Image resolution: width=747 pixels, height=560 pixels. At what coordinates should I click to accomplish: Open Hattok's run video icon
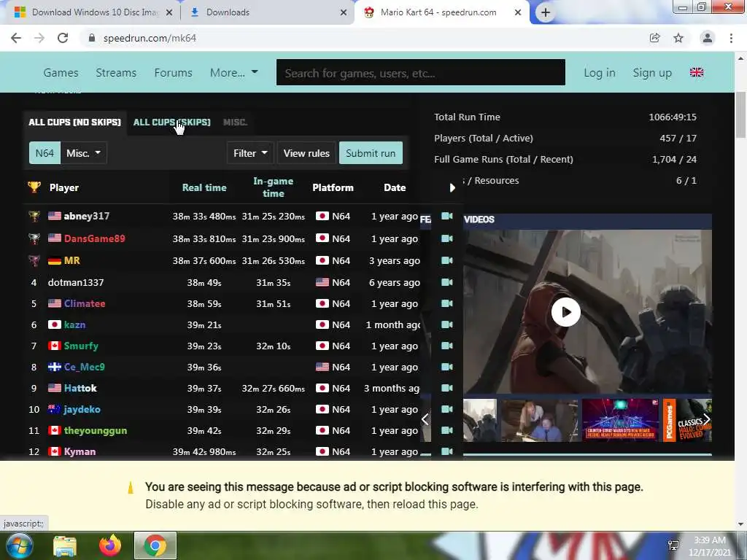coord(447,388)
